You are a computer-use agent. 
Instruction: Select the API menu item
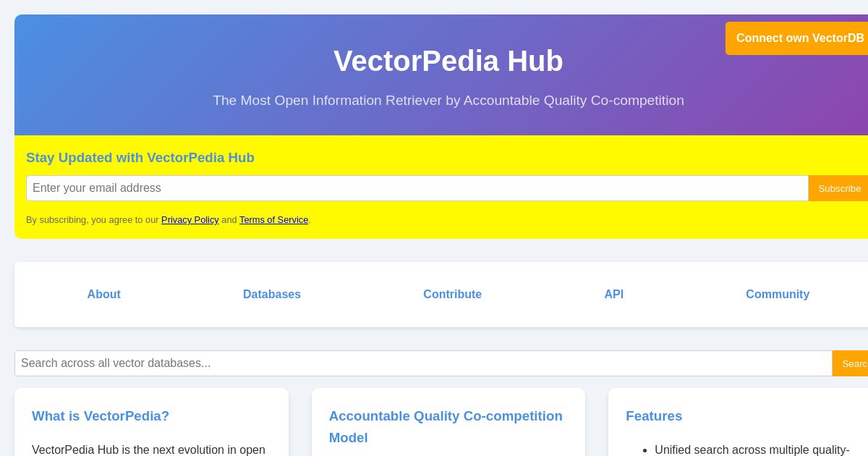[x=613, y=295]
